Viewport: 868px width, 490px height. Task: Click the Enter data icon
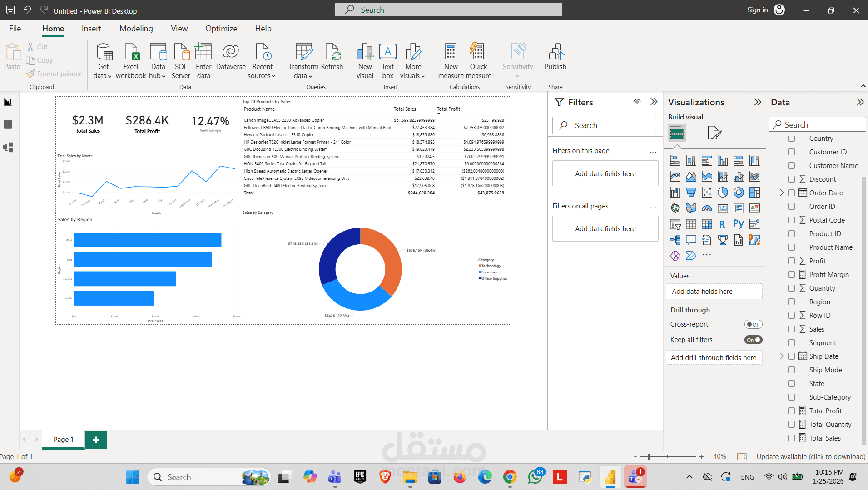(x=203, y=52)
